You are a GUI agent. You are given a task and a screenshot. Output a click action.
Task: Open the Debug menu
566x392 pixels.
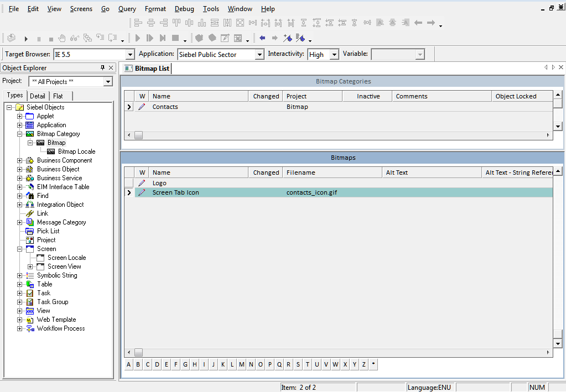(184, 9)
